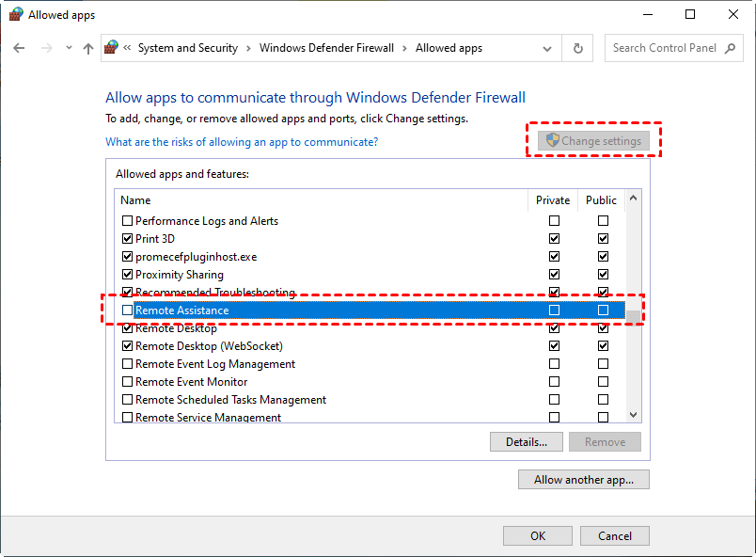Click the firewall icon in address bar

tap(111, 47)
